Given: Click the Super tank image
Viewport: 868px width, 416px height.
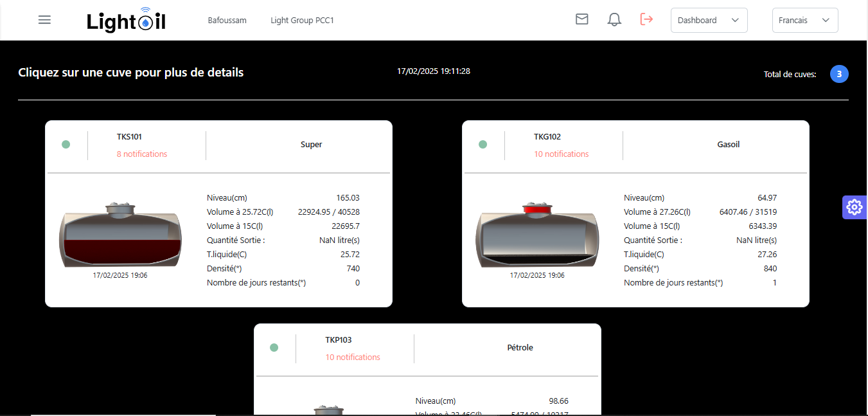Looking at the screenshot, I should coord(120,235).
